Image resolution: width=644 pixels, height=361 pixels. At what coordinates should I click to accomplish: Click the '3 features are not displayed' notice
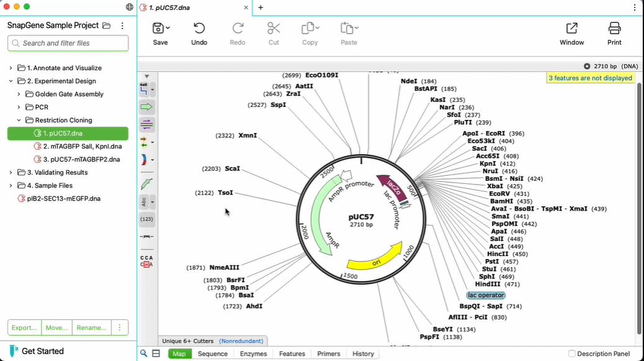590,78
